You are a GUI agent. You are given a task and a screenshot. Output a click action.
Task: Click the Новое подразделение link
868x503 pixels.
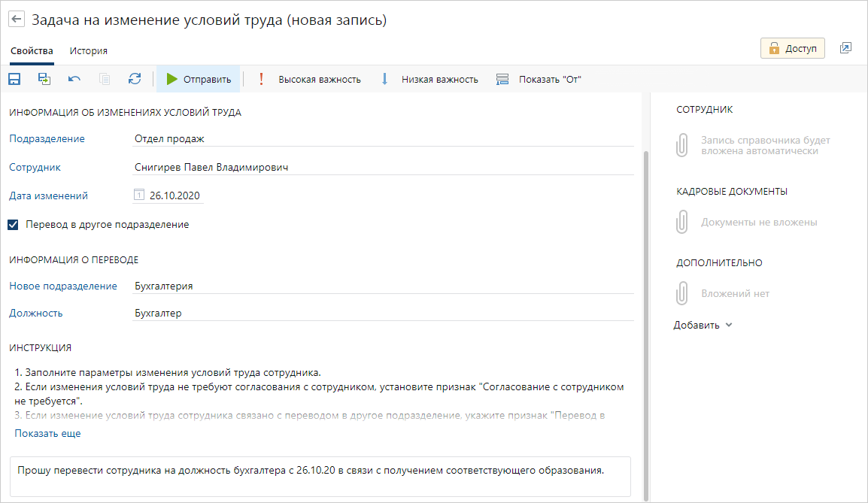click(63, 286)
